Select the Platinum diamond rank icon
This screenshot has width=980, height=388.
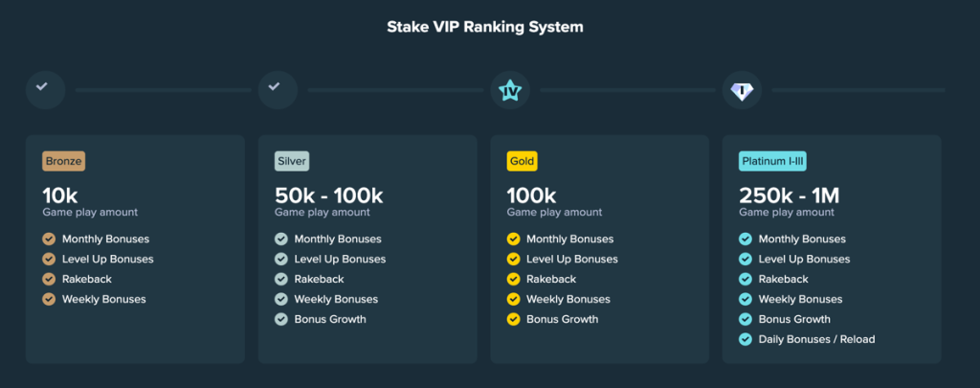coord(742,90)
